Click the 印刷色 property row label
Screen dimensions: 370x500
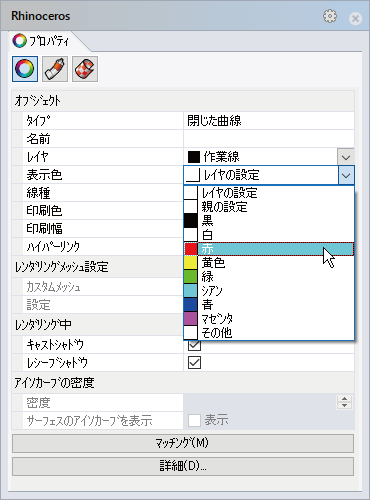tap(44, 211)
